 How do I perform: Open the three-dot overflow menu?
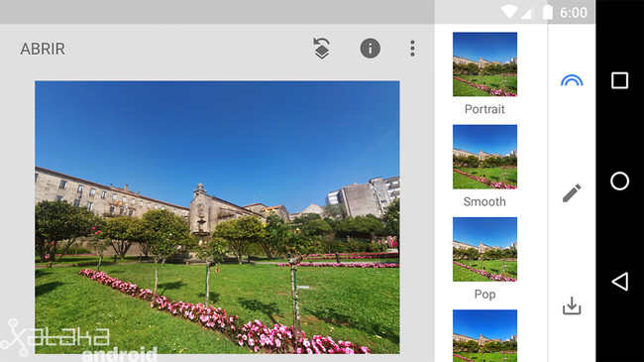pyautogui.click(x=412, y=49)
